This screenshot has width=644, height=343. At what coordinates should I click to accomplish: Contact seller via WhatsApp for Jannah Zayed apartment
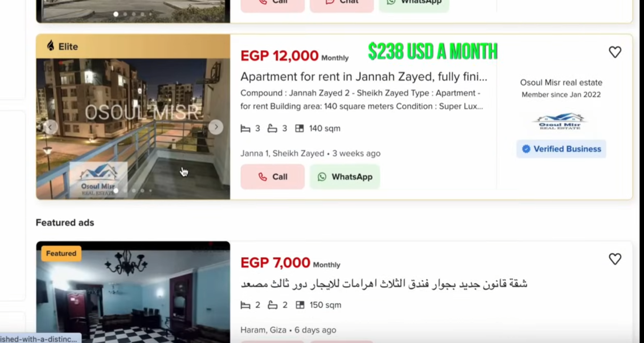(x=345, y=177)
